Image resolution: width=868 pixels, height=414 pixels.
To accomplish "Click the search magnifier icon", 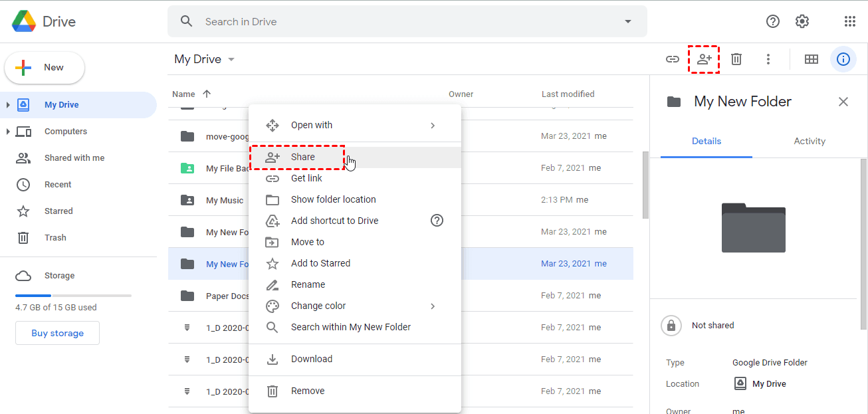I will 187,21.
